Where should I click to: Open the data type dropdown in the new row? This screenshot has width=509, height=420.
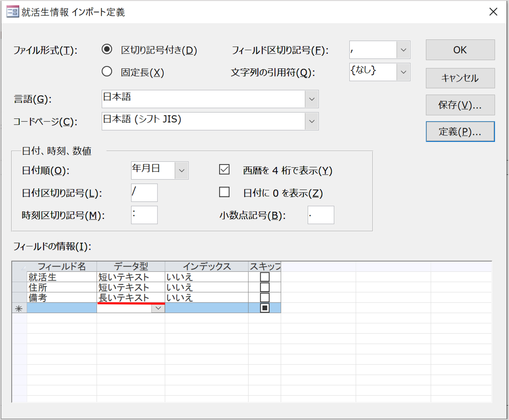(x=158, y=308)
